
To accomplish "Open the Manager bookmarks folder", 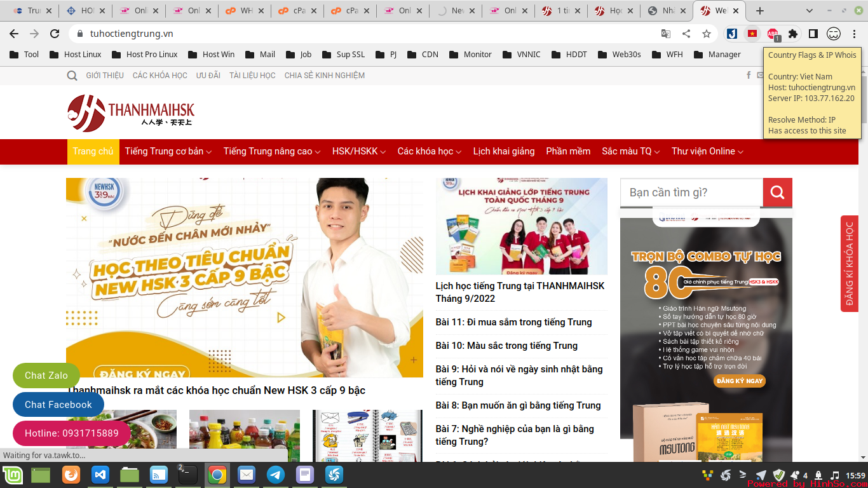I will (717, 55).
